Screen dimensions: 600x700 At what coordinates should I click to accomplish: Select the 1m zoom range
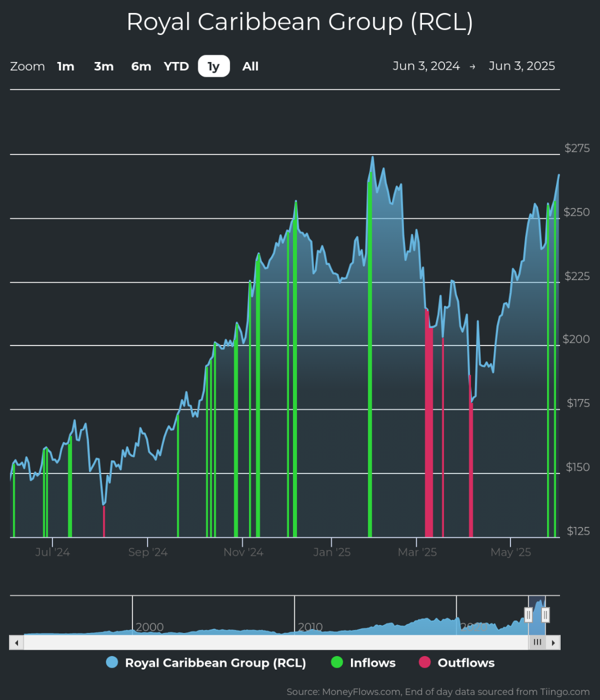[x=66, y=67]
